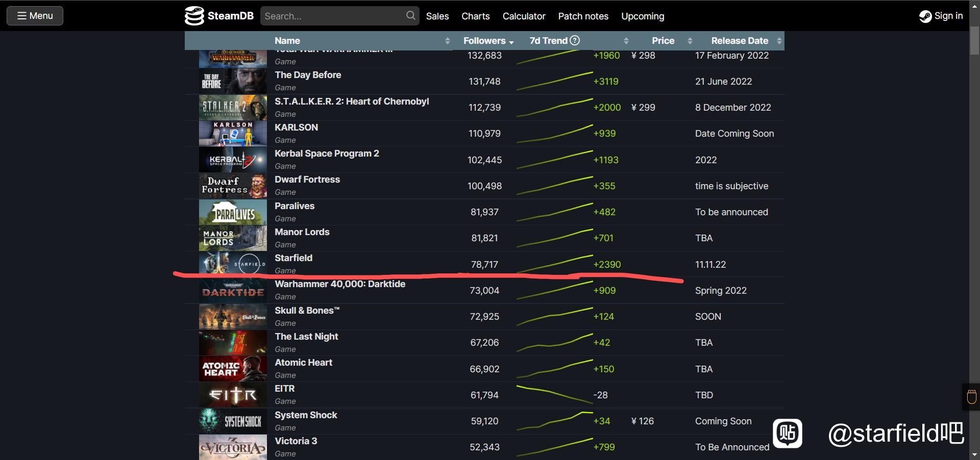Click the Victoria 3 thumbnail image
Viewport: 980px width, 460px height.
pyautogui.click(x=233, y=447)
